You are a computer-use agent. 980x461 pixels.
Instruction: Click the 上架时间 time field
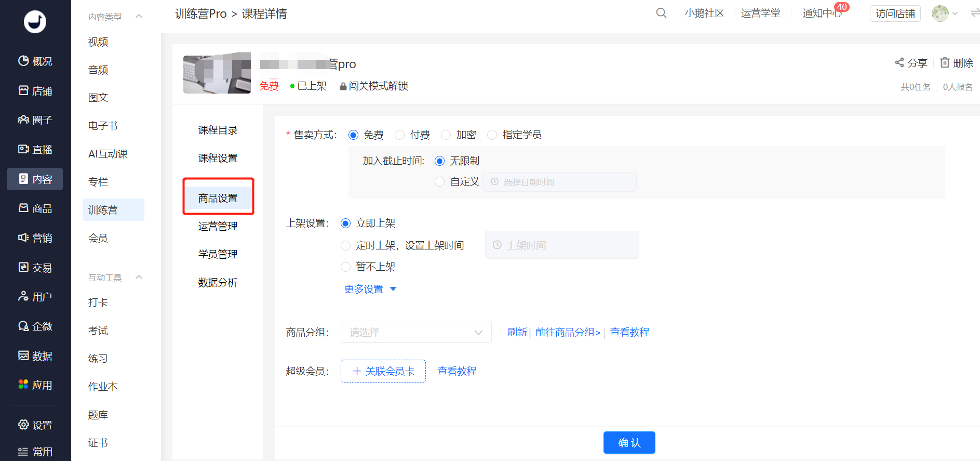[562, 245]
